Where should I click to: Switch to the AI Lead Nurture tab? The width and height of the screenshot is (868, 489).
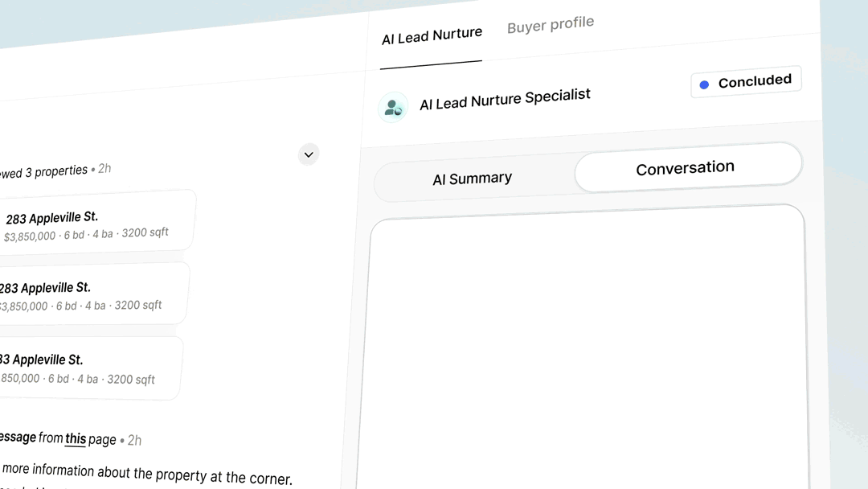[432, 36]
